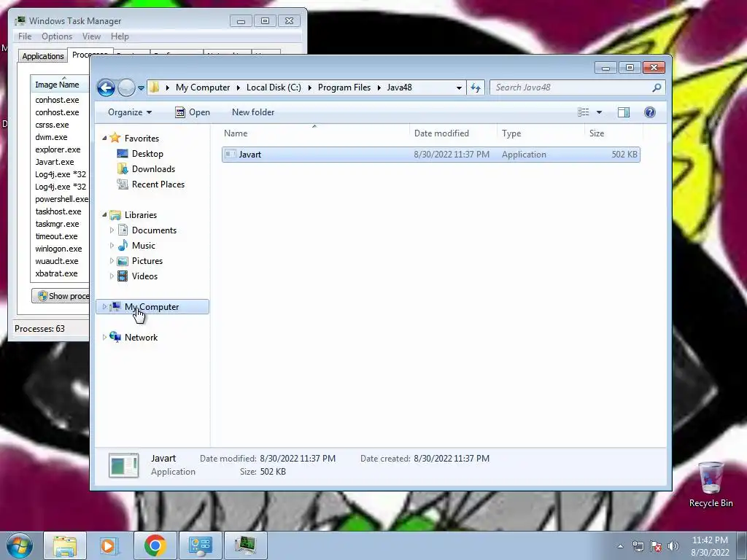Collapse the Favorites group
Viewport: 747px width, 560px height.
[104, 138]
